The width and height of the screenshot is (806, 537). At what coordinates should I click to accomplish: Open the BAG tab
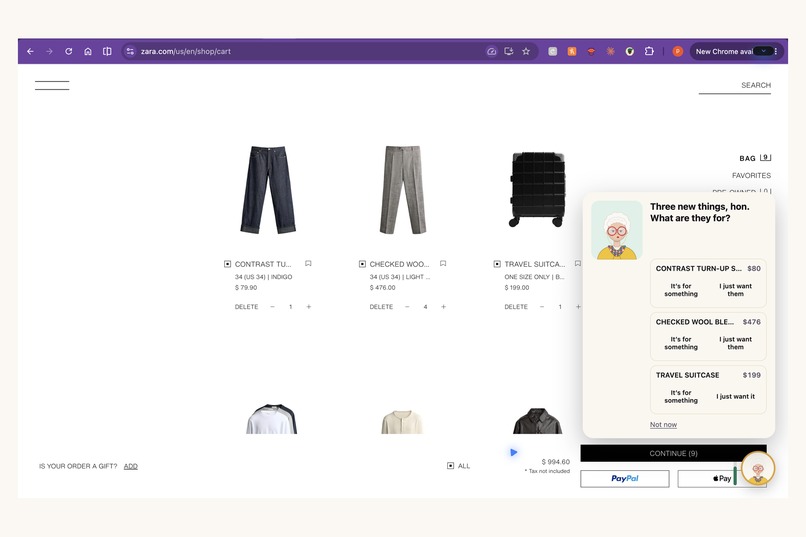tap(755, 158)
